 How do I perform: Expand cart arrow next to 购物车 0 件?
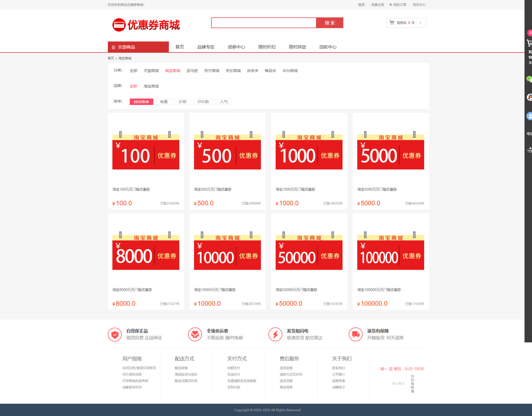tap(420, 23)
